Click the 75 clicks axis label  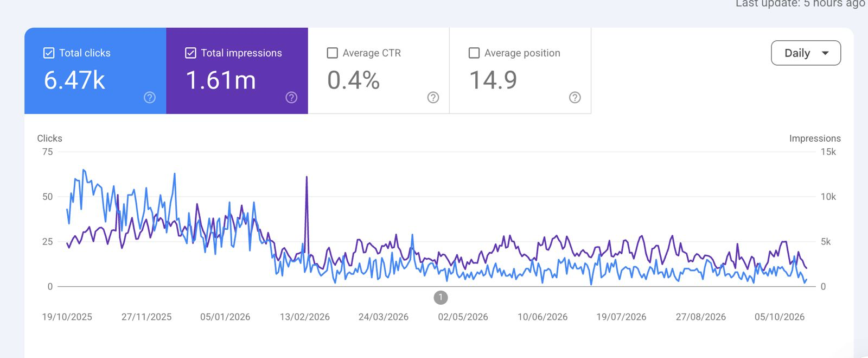pos(48,152)
